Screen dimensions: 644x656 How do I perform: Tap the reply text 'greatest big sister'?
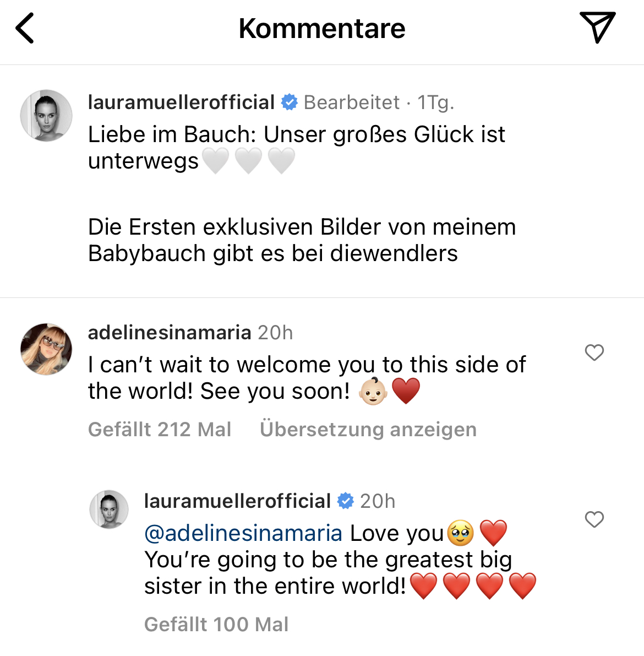(328, 573)
